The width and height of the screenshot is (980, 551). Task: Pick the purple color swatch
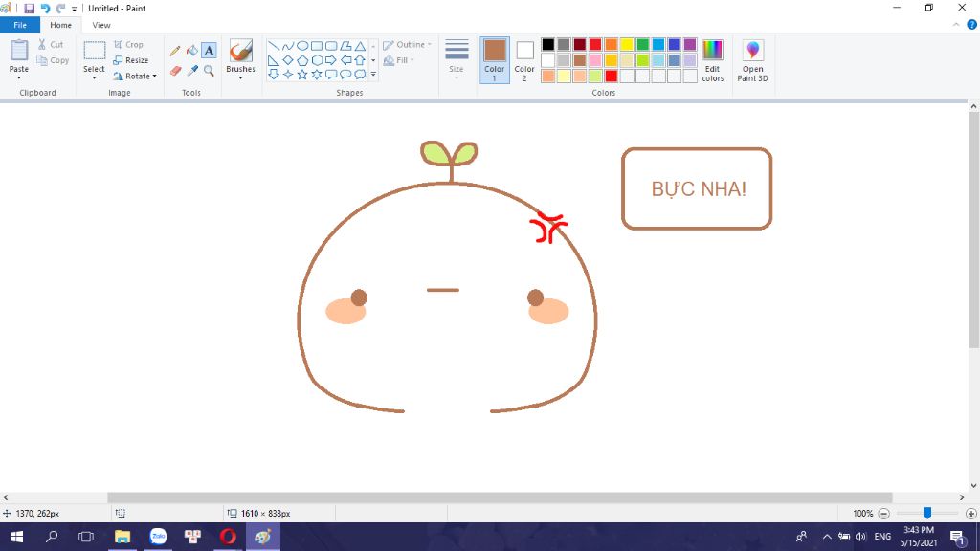[x=690, y=44]
